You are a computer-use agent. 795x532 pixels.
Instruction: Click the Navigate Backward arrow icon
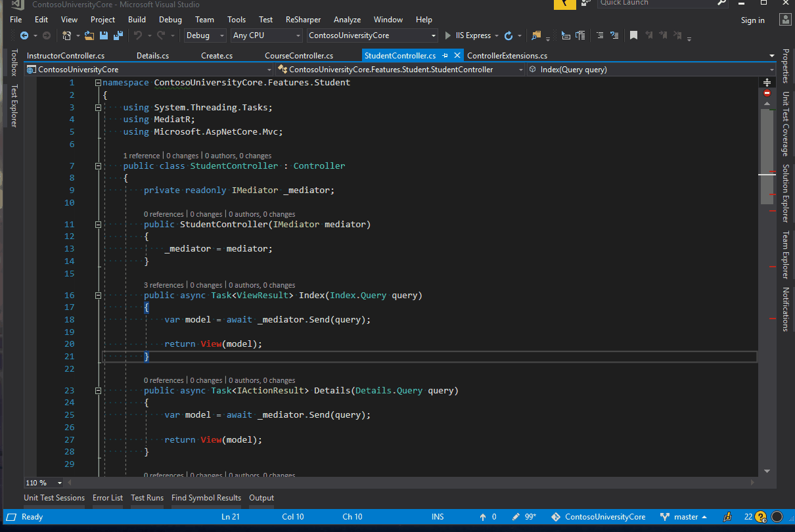pos(24,35)
